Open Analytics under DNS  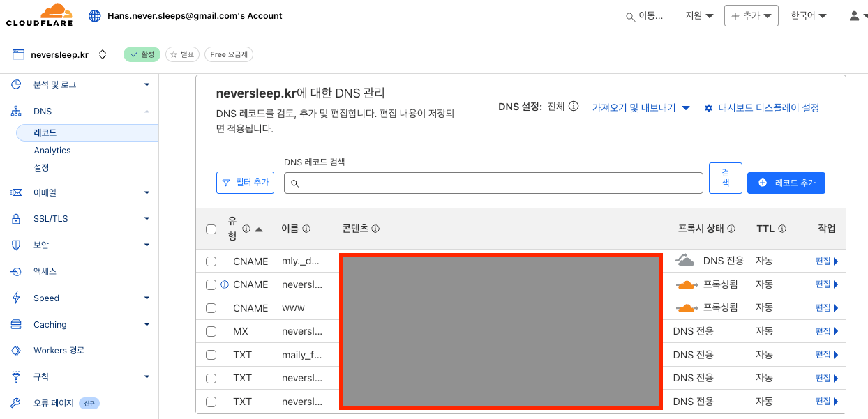(52, 151)
